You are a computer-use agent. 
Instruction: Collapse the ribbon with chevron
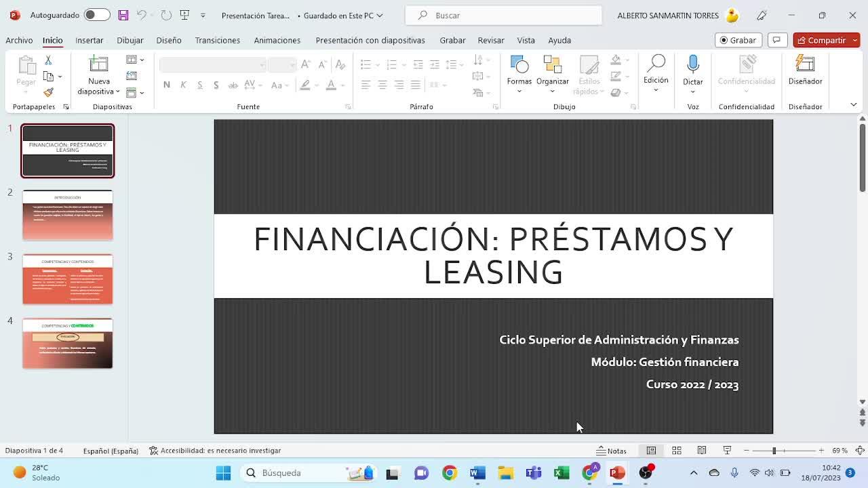click(x=854, y=104)
